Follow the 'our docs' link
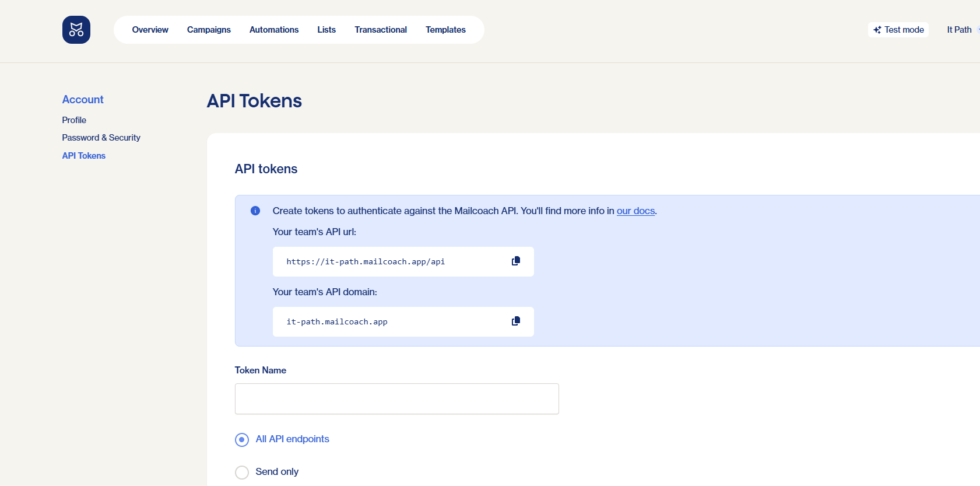Viewport: 980px width, 486px height. [x=635, y=211]
